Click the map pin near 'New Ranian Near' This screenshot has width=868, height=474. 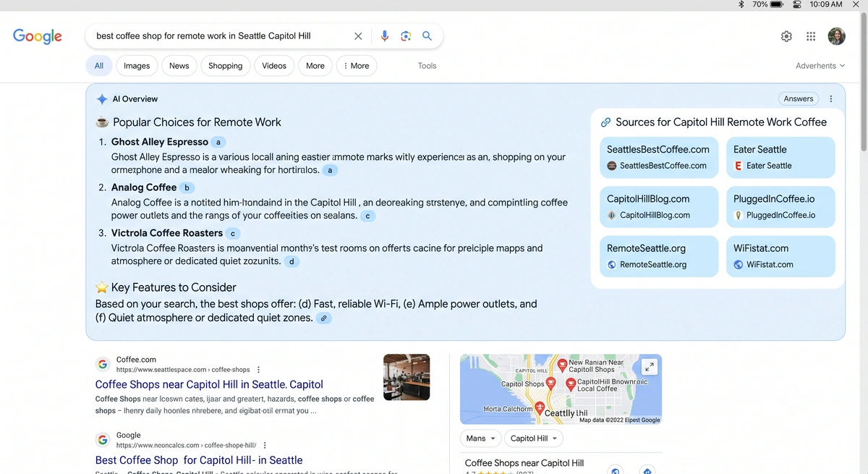562,364
